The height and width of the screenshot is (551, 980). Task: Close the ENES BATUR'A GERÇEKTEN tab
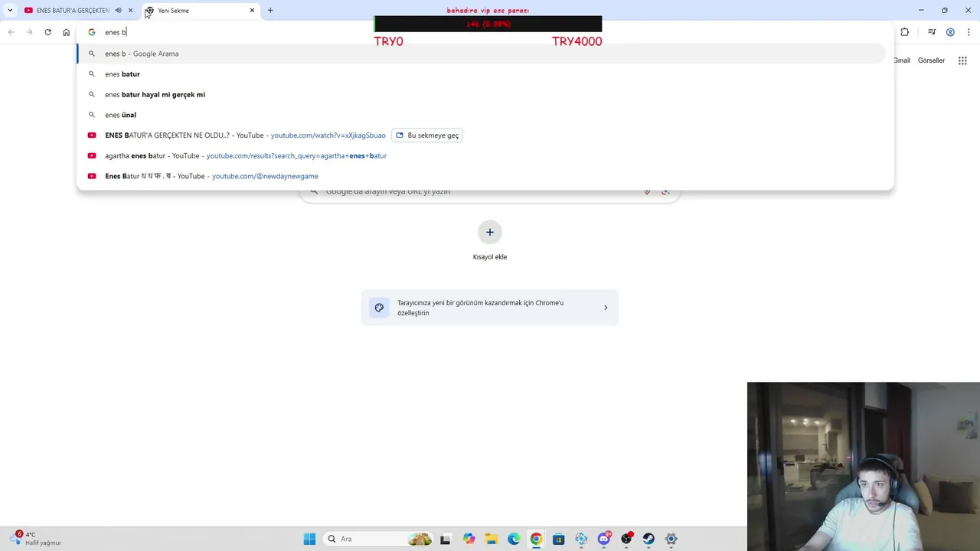[x=131, y=11]
